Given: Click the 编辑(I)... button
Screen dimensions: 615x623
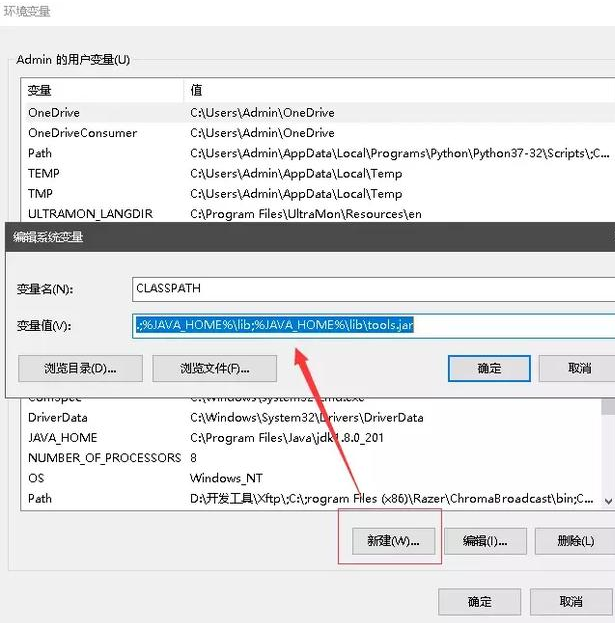Looking at the screenshot, I should point(485,541).
